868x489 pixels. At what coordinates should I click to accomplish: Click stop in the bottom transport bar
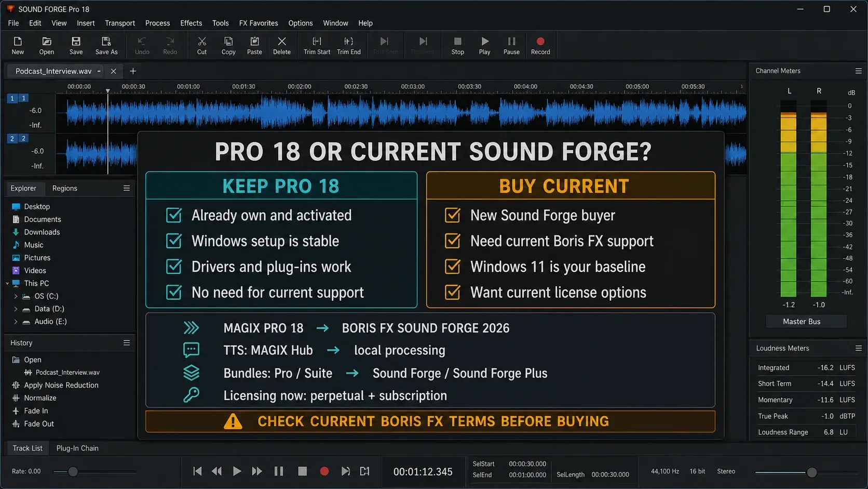click(x=302, y=471)
